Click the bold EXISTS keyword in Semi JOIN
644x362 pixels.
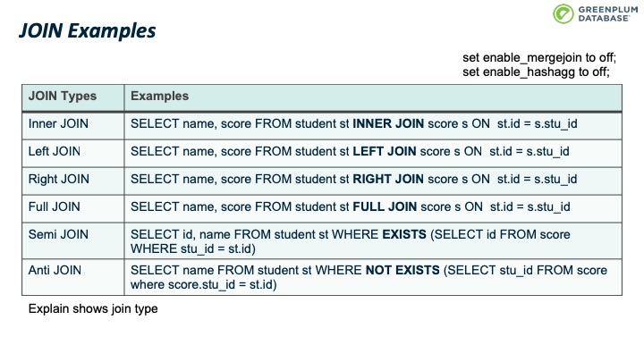[x=404, y=234]
